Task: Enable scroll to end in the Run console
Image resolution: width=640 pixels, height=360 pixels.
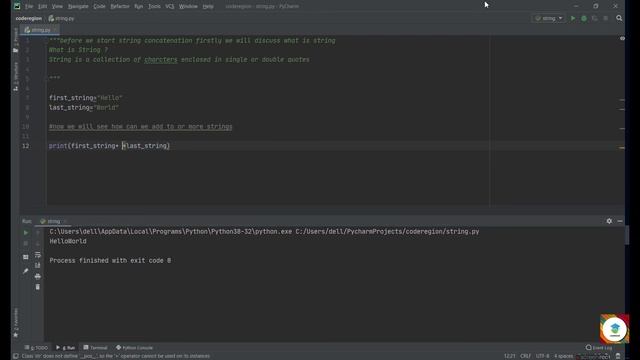Action: [x=38, y=266]
